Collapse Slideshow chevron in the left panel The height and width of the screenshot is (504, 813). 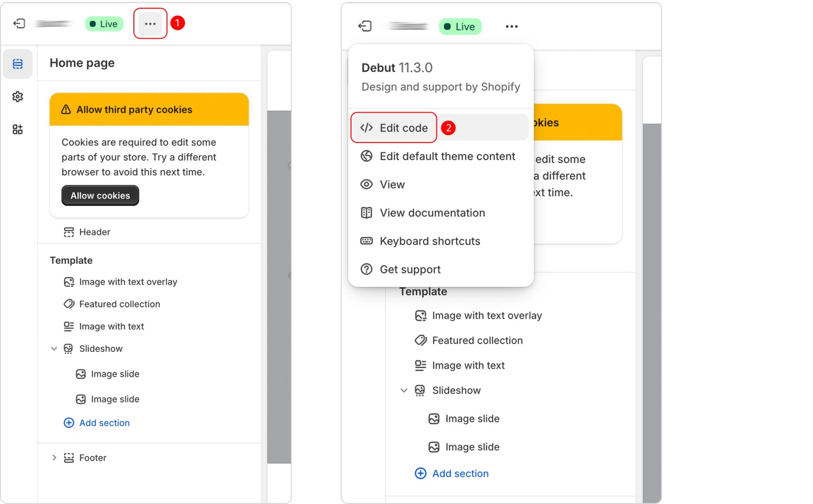click(x=54, y=349)
